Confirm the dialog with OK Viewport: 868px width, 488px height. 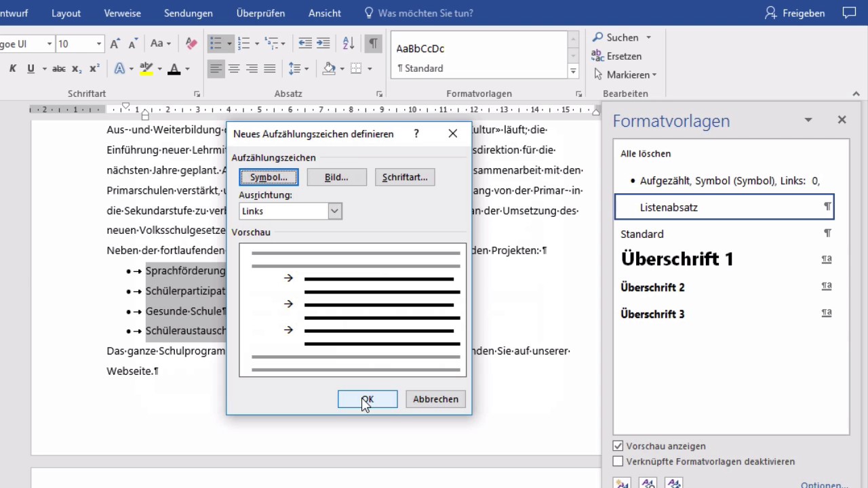click(x=368, y=399)
